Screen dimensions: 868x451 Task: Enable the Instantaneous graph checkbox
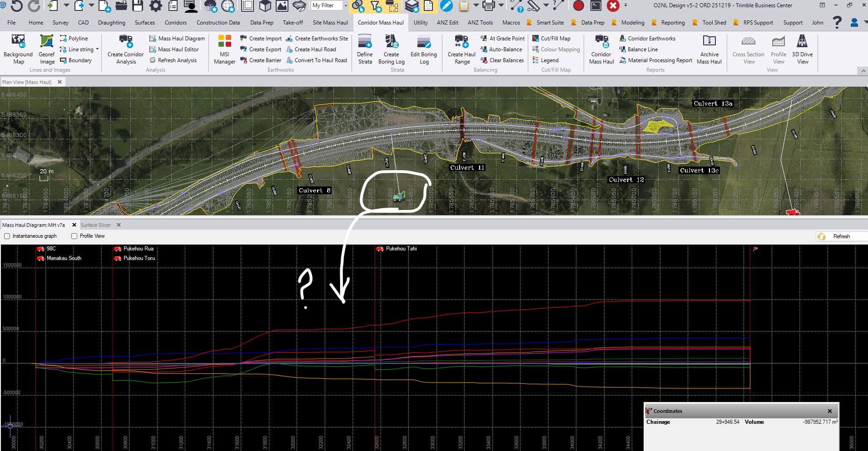click(x=7, y=236)
